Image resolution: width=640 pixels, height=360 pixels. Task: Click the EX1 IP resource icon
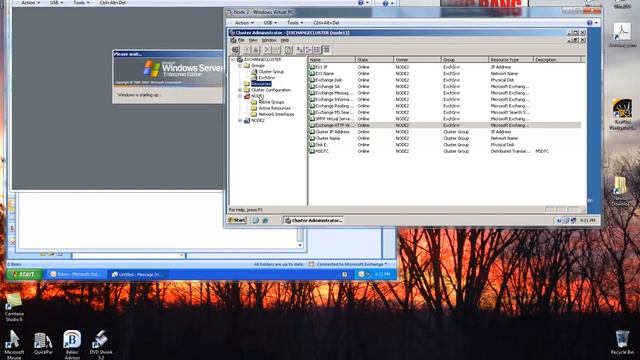(312, 67)
